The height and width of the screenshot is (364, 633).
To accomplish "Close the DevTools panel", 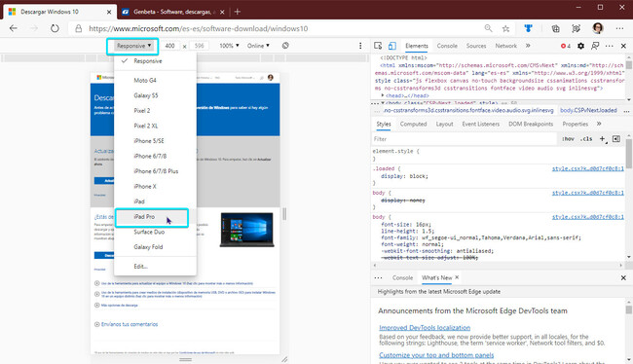I will tap(623, 46).
